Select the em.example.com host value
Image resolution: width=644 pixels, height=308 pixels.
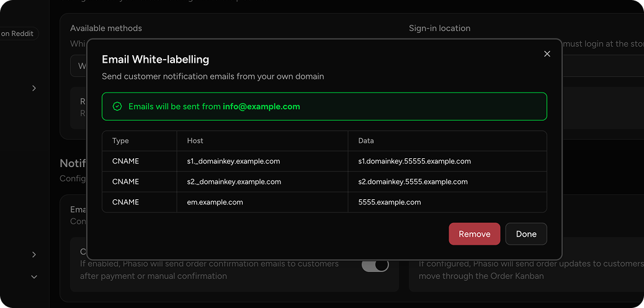click(x=215, y=202)
